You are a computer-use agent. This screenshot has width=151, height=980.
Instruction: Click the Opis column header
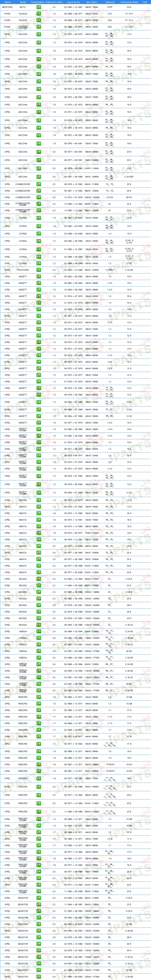point(145,2)
